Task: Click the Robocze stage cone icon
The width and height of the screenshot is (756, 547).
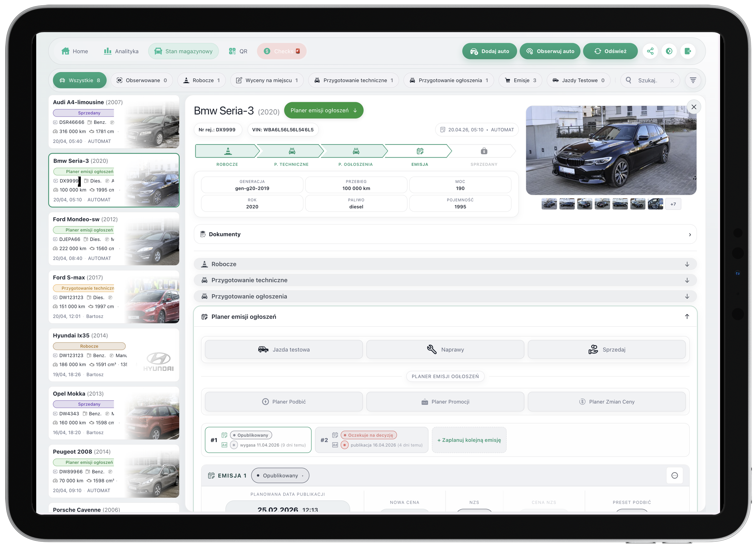Action: [x=228, y=151]
